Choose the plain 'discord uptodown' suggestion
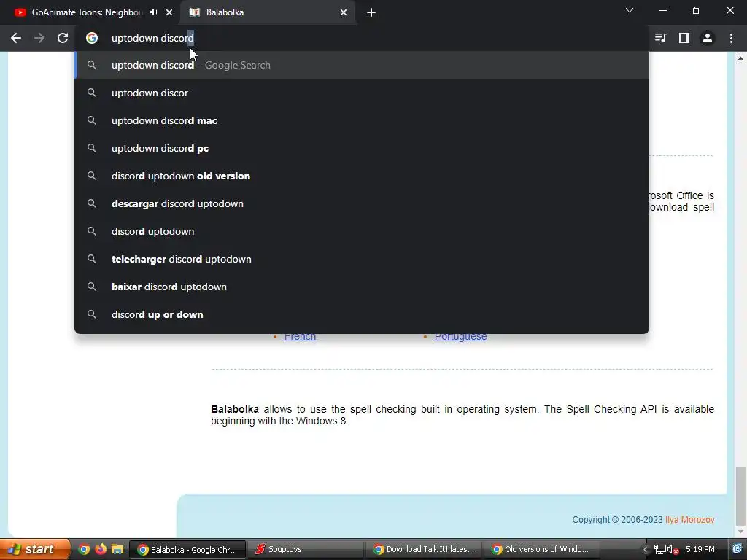Image resolution: width=747 pixels, height=560 pixels. (362, 231)
